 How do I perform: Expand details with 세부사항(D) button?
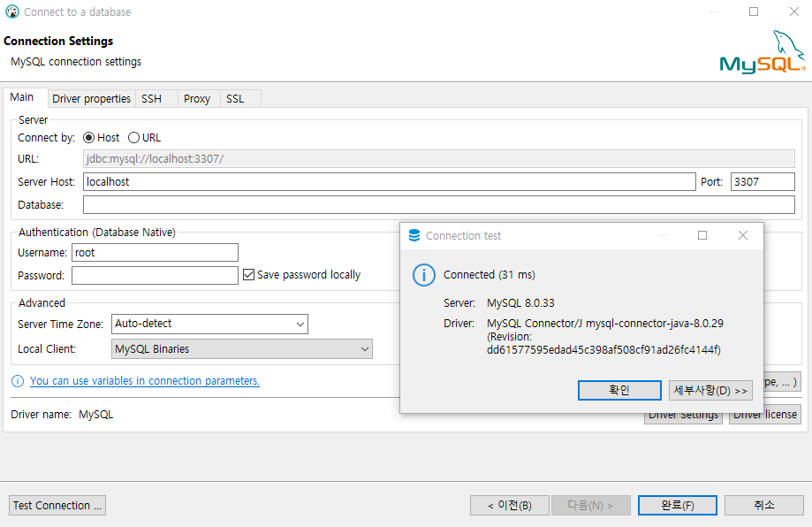710,390
